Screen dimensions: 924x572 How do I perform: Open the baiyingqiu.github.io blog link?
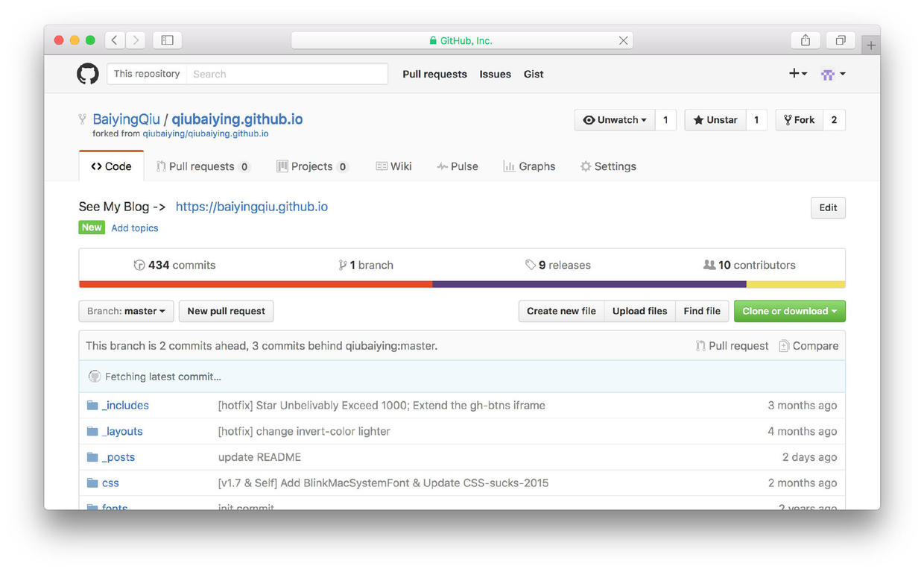coord(252,207)
